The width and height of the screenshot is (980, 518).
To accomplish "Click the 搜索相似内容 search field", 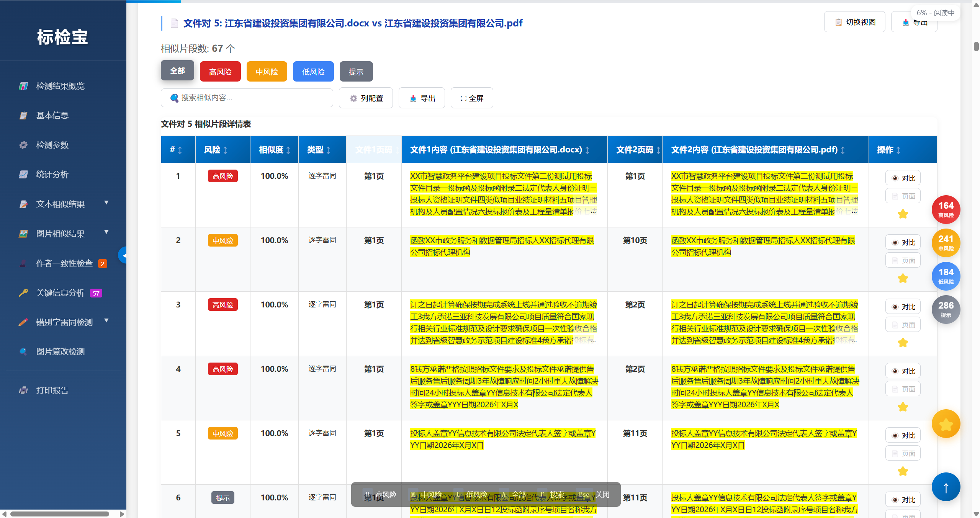I will pyautogui.click(x=247, y=98).
